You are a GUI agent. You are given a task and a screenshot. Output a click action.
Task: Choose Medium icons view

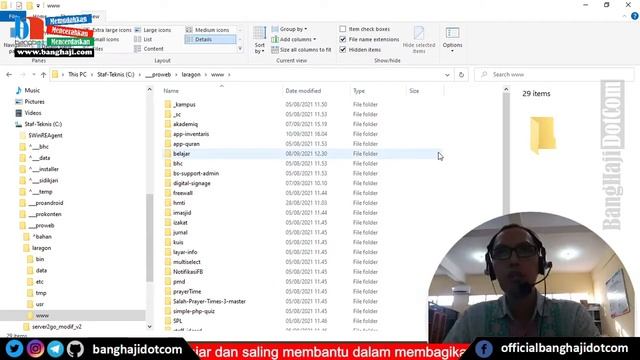(207, 30)
